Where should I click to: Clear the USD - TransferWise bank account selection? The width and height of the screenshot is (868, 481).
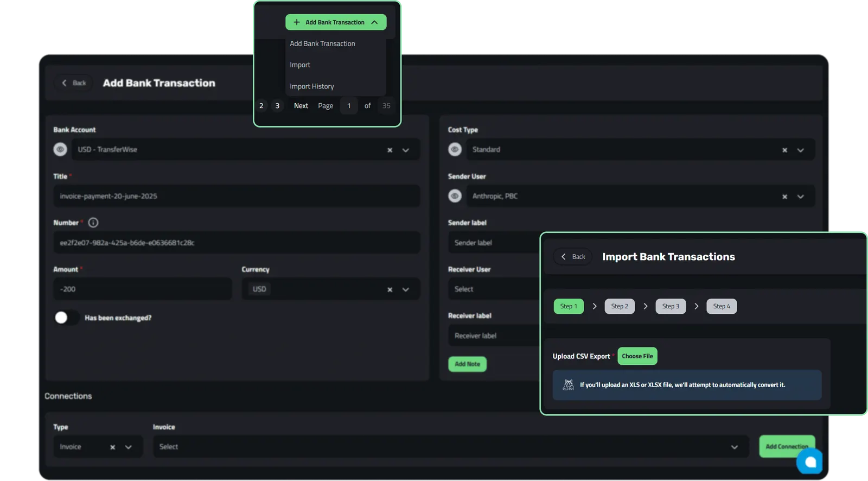pyautogui.click(x=390, y=150)
